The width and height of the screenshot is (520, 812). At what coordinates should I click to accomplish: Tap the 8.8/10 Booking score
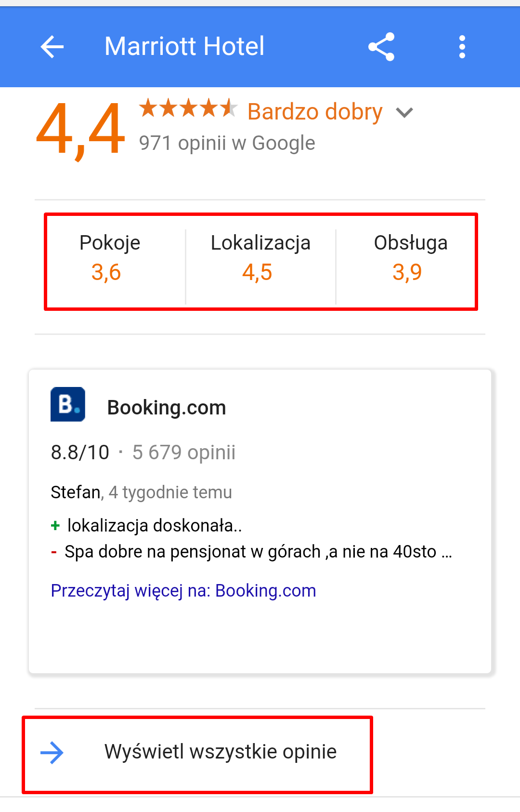[x=80, y=453]
